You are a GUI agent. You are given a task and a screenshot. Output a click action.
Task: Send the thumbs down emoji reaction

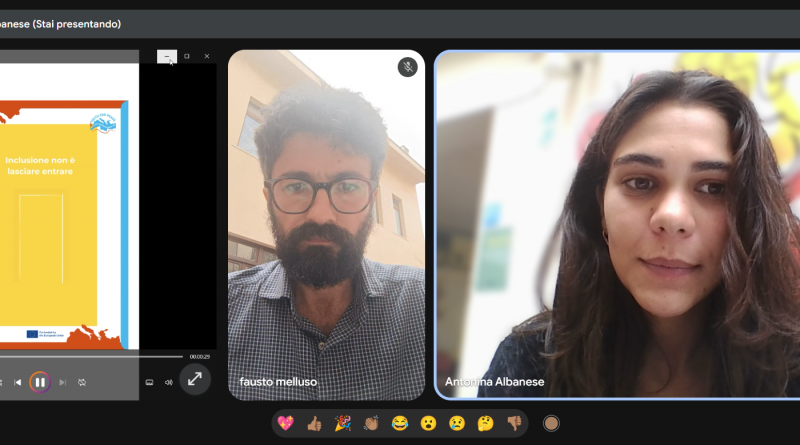(514, 423)
